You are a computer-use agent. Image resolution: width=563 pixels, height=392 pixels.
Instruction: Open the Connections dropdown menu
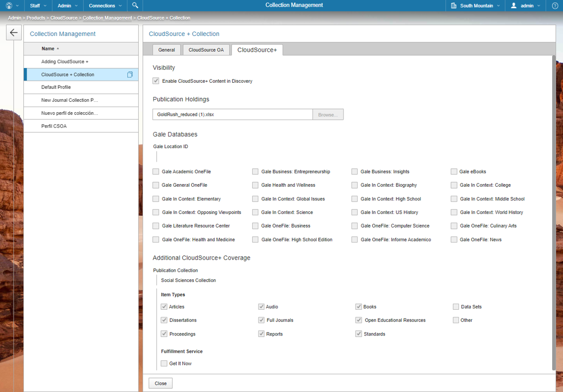[105, 6]
